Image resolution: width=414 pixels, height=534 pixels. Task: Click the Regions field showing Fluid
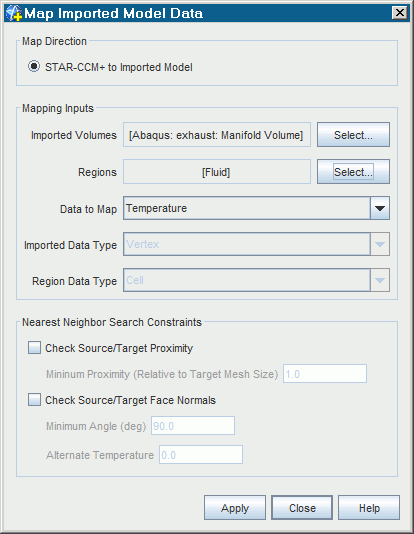[x=217, y=172]
